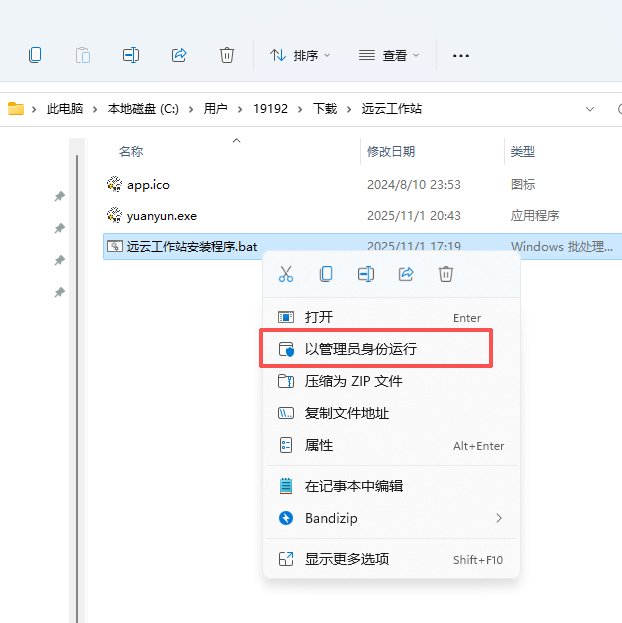The height and width of the screenshot is (623, 622).
Task: Choose 打开 in the context menu
Action: [391, 317]
